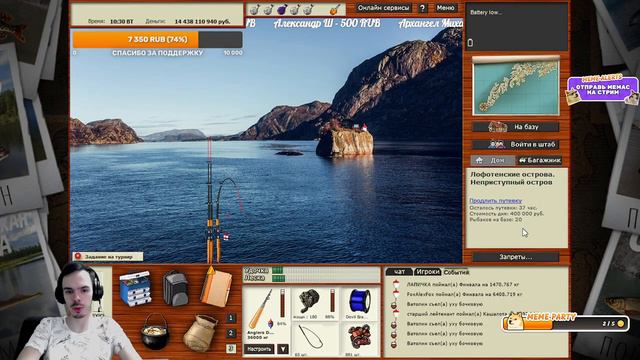Select rod slot 2

click(x=231, y=333)
